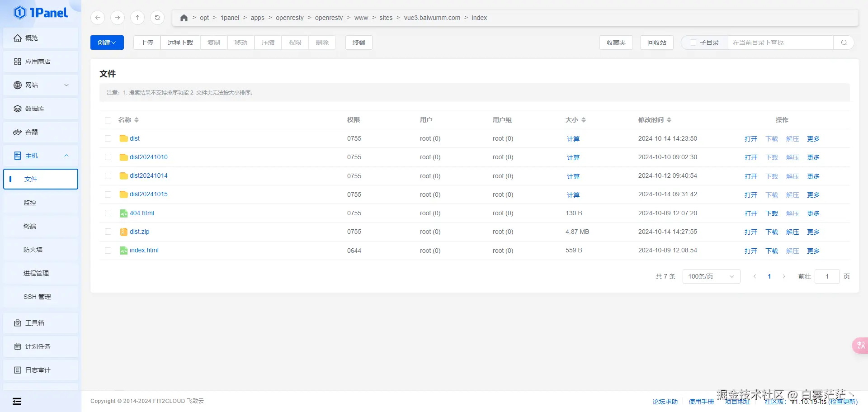Image resolution: width=868 pixels, height=412 pixels.
Task: Enable the 子目录 subdirectory search checkbox
Action: pyautogui.click(x=693, y=43)
